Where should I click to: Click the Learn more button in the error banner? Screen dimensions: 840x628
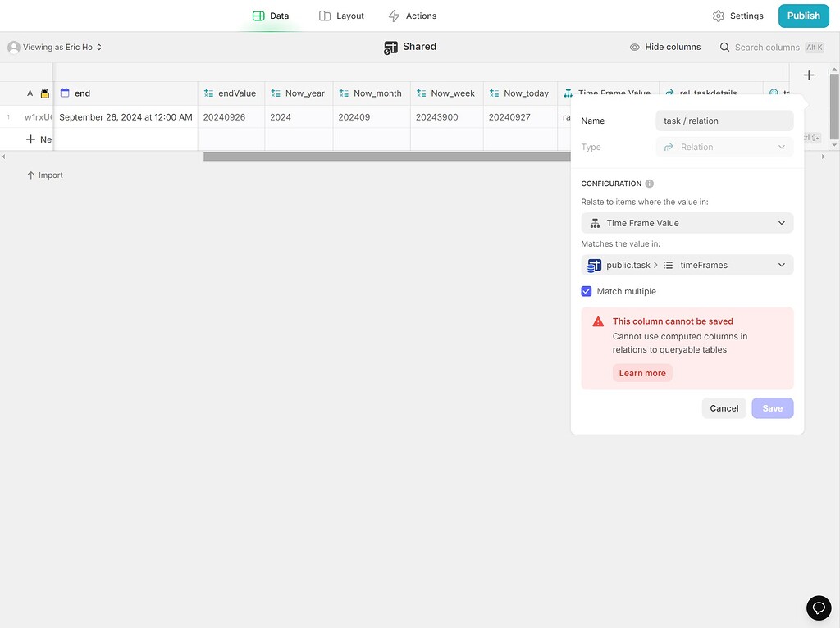[x=642, y=373]
